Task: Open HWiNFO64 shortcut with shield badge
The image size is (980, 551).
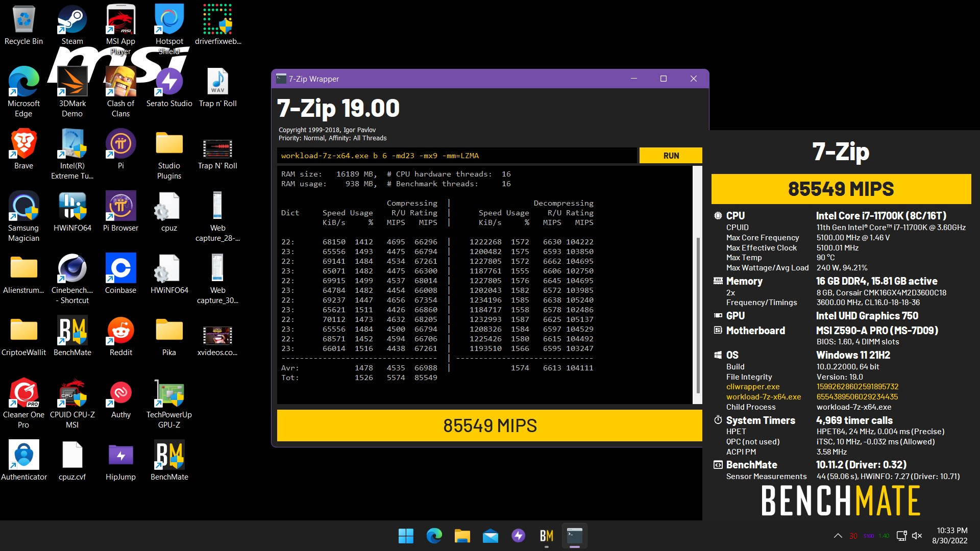Action: [72, 211]
